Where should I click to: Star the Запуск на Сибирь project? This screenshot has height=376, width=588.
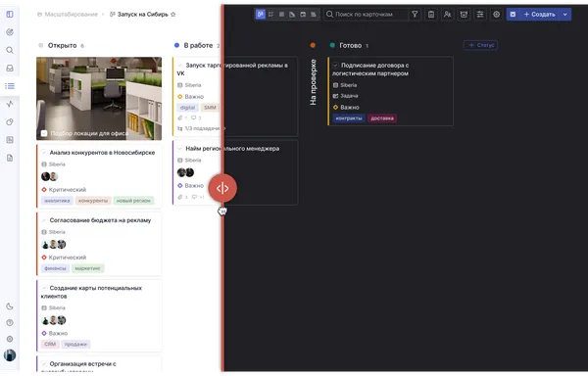click(172, 15)
